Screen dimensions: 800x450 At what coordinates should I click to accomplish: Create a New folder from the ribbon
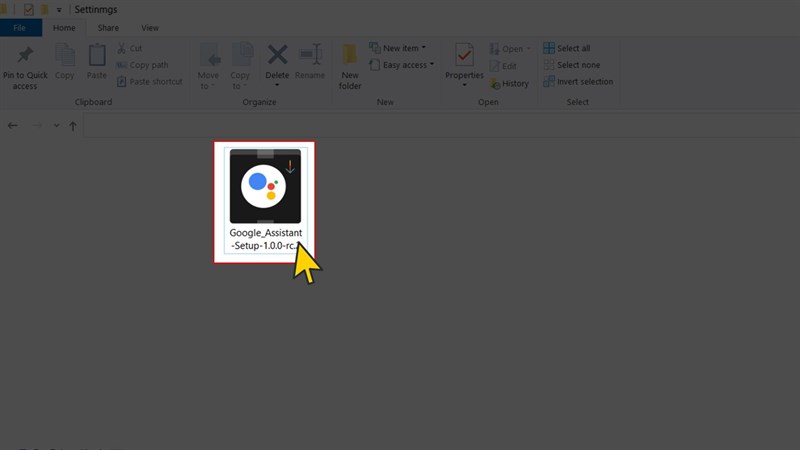pyautogui.click(x=350, y=60)
